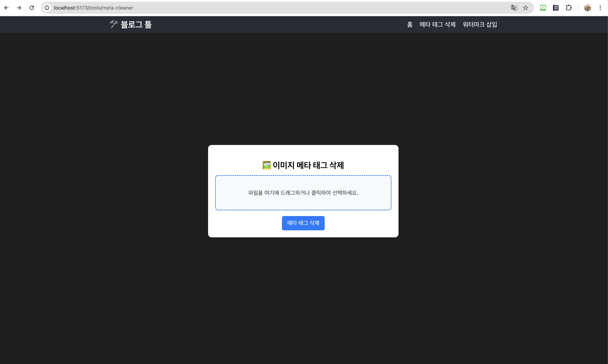
Task: Open the QR code extension
Action: point(555,8)
